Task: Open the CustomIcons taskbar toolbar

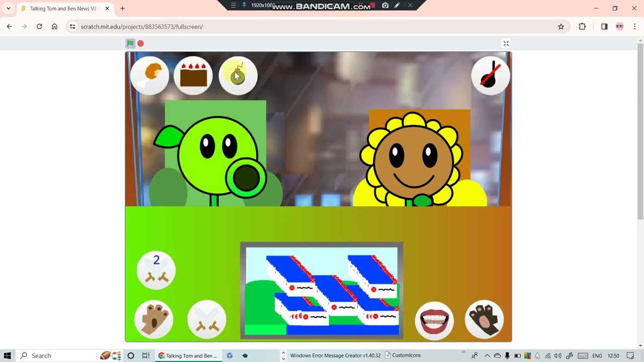Action: [403, 355]
